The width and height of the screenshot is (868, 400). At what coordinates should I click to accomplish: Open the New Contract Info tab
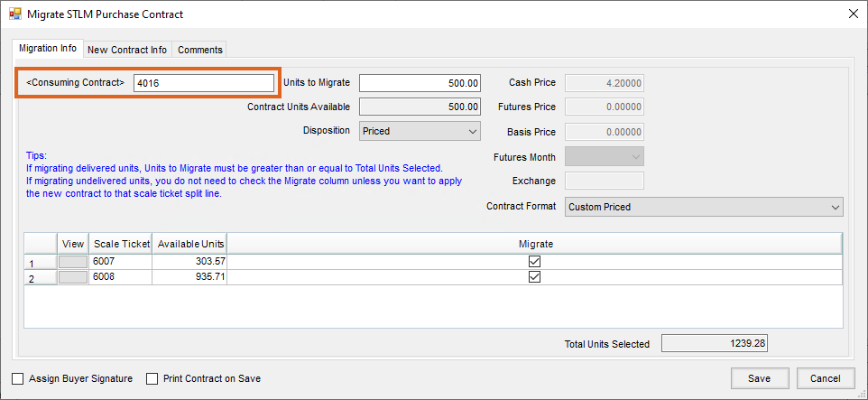tap(127, 50)
